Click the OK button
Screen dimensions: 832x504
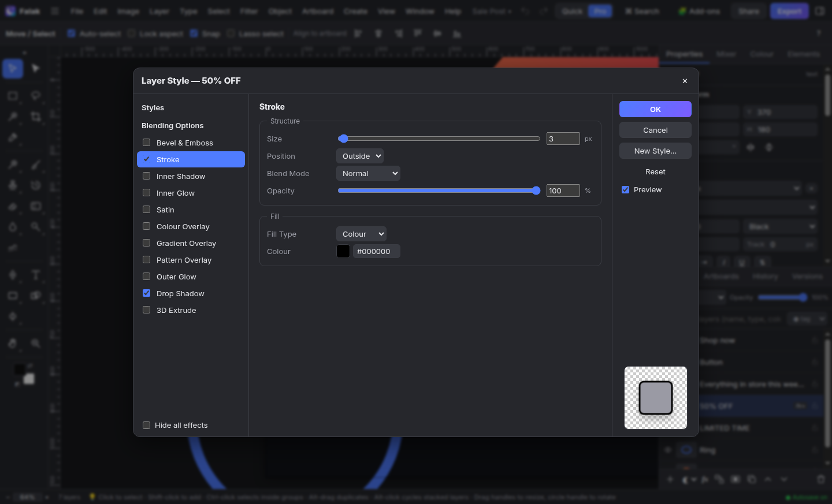click(655, 109)
